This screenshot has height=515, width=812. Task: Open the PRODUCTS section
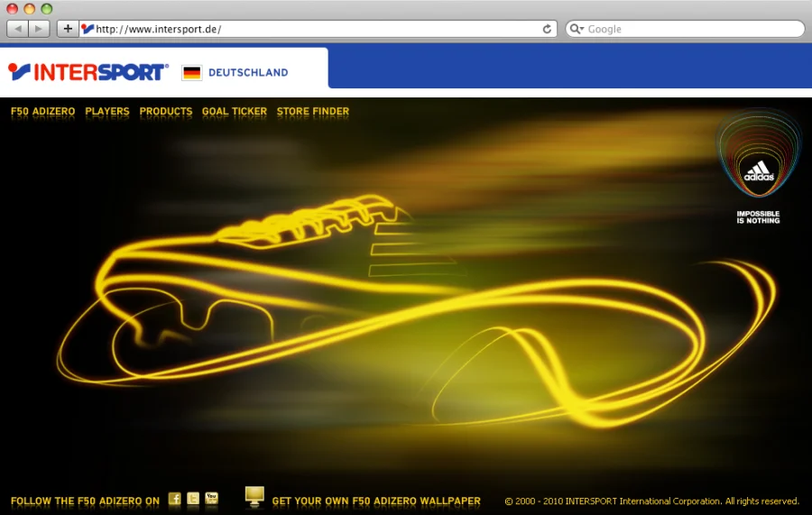coord(166,112)
